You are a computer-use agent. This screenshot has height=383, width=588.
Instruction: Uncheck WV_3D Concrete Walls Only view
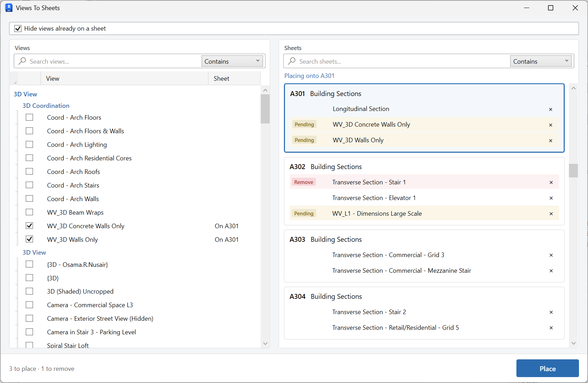30,226
